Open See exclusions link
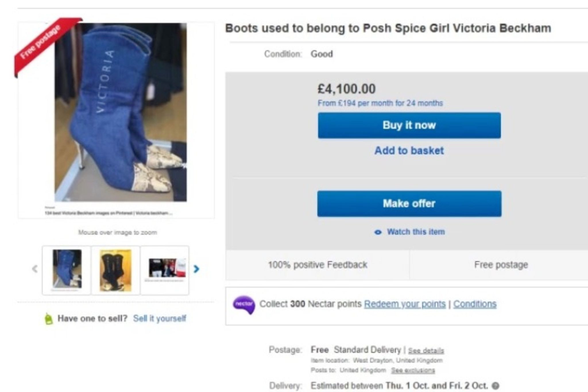 (x=413, y=370)
